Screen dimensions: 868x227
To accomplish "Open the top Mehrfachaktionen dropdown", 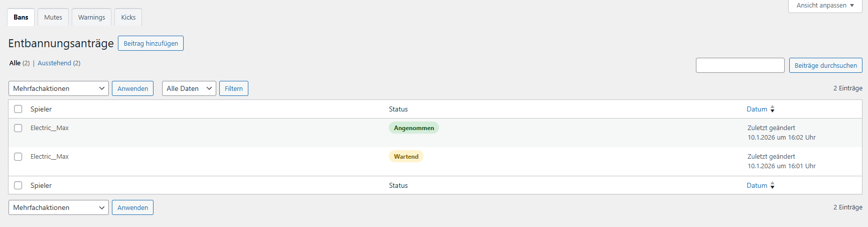I will pos(58,88).
